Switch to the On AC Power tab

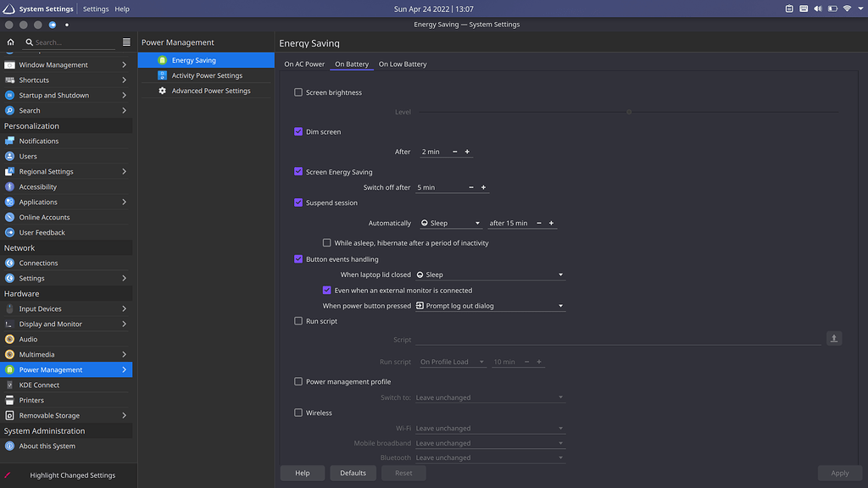pos(304,64)
